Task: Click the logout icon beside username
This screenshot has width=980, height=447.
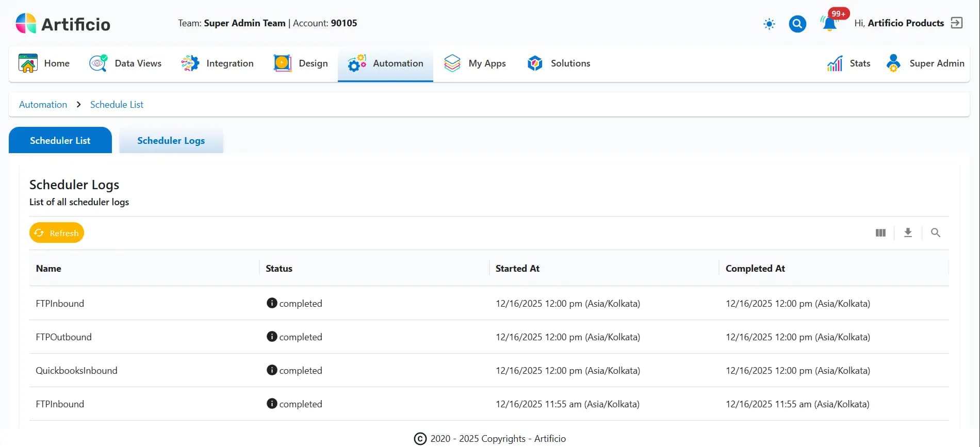Action: point(957,23)
